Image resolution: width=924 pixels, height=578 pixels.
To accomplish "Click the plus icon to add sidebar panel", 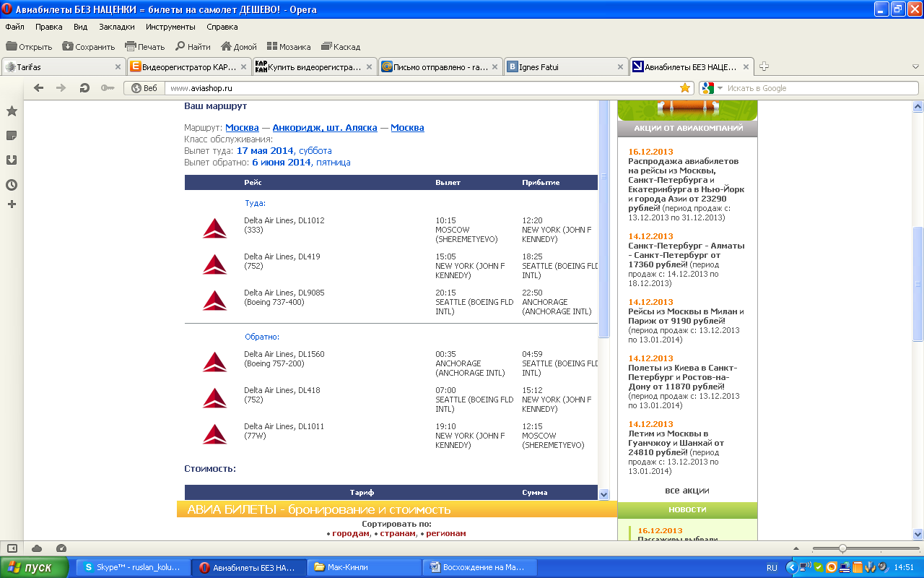I will [12, 204].
